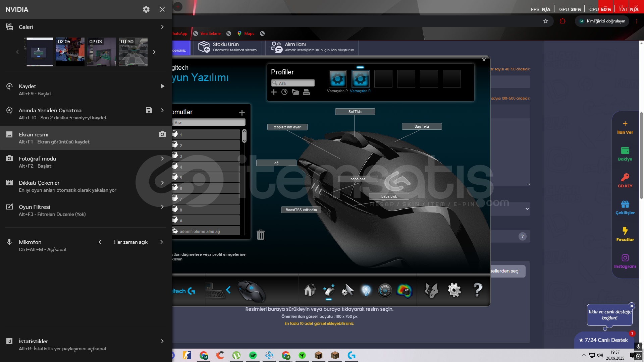Select 'adem'i ölüme alan ağ' command

coord(206,231)
